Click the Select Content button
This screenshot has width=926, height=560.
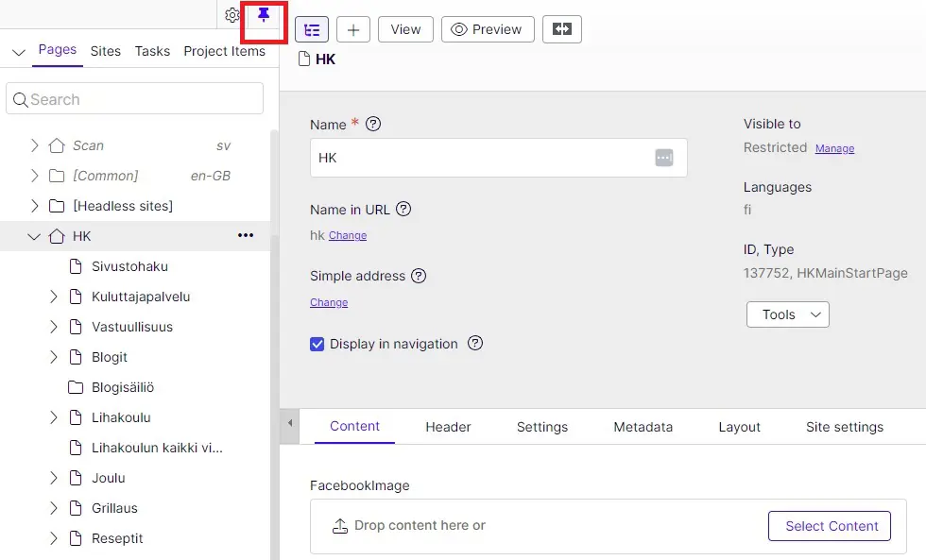[831, 526]
